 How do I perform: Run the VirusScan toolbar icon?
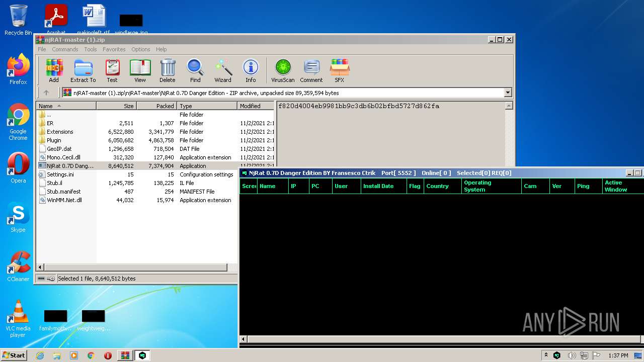pyautogui.click(x=283, y=71)
